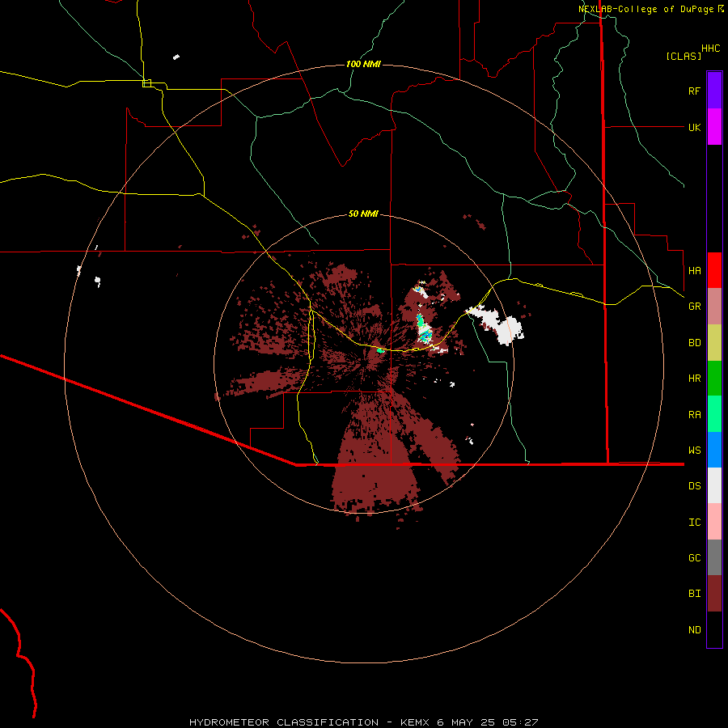Click the HA legend label
The width and height of the screenshot is (728, 728).
point(694,271)
